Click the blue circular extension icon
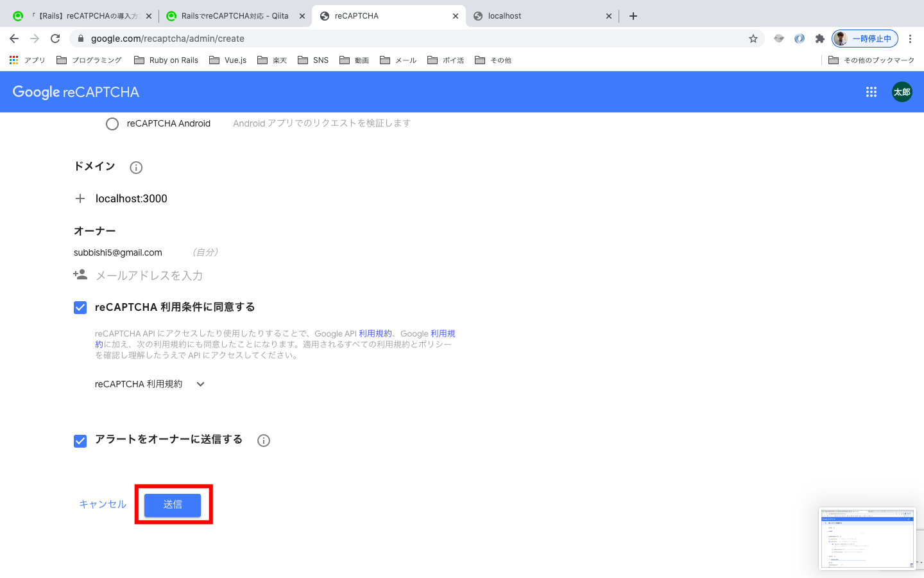 tap(800, 39)
